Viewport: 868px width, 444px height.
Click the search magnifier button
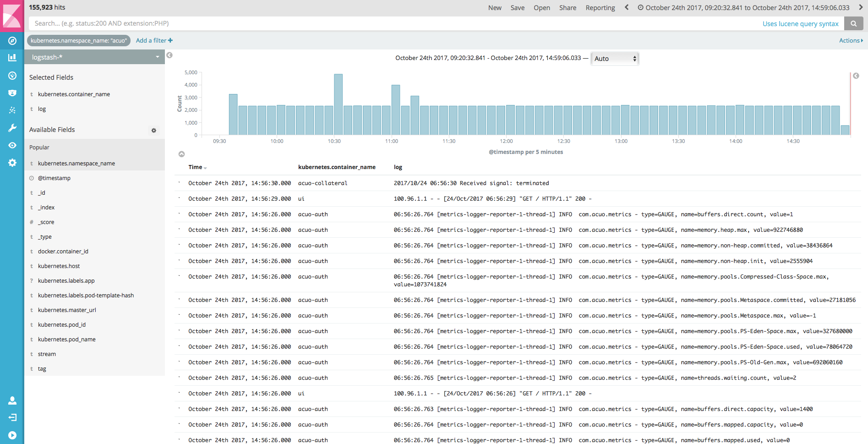point(854,23)
